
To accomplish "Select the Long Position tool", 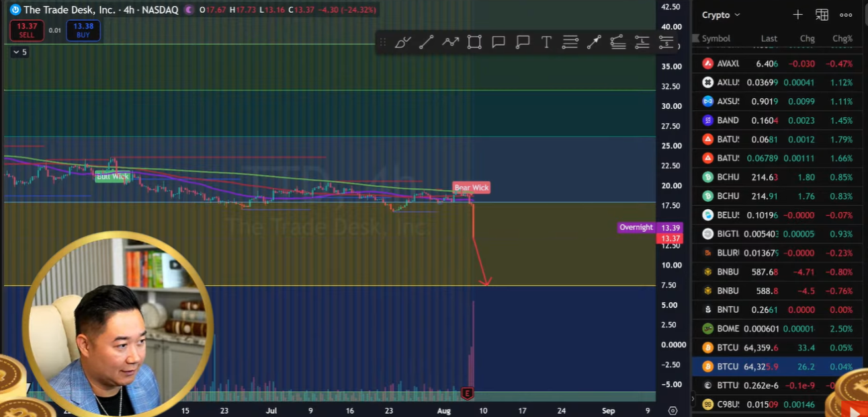I will [642, 42].
